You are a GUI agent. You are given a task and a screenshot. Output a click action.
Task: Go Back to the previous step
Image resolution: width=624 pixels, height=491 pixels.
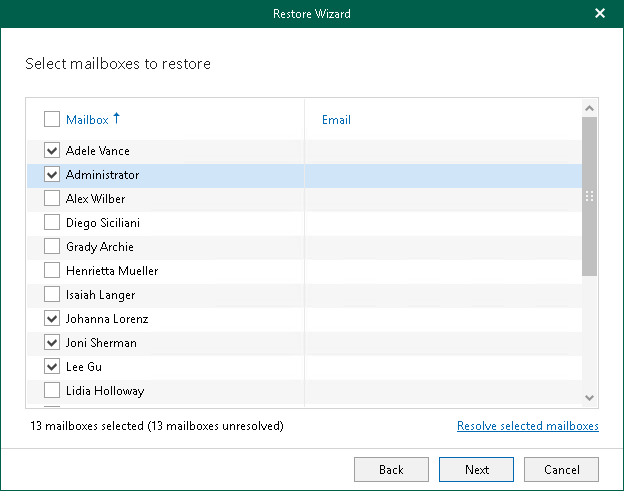click(391, 469)
